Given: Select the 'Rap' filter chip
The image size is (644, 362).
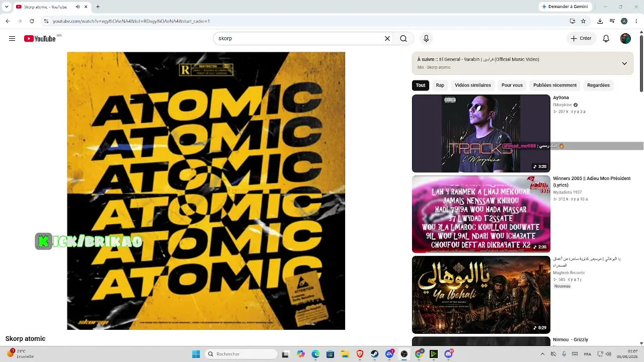Looking at the screenshot, I should 440,85.
